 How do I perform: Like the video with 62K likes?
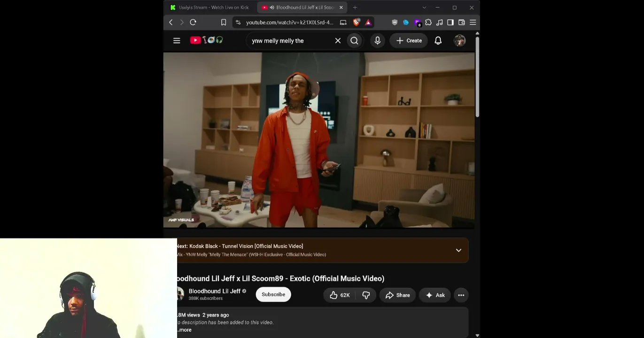(x=340, y=295)
